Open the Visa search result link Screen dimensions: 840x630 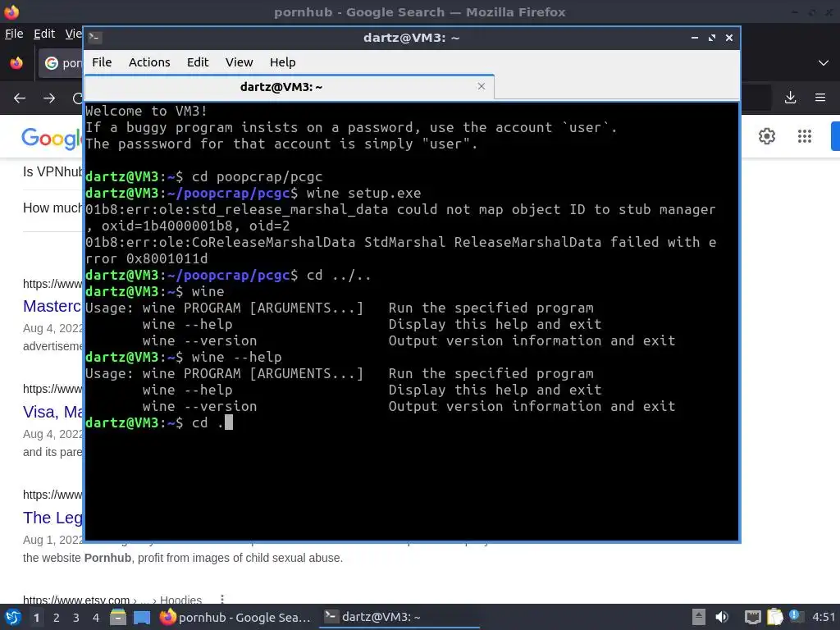52,412
